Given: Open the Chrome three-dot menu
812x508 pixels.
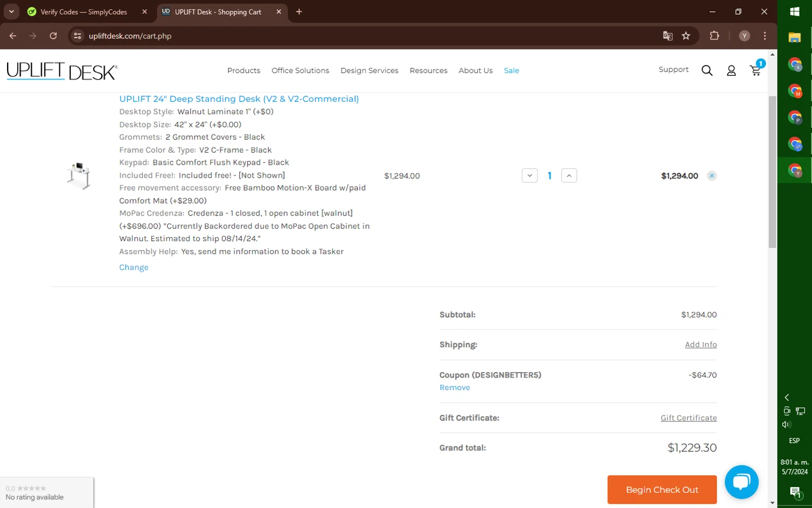Looking at the screenshot, I should [765, 36].
